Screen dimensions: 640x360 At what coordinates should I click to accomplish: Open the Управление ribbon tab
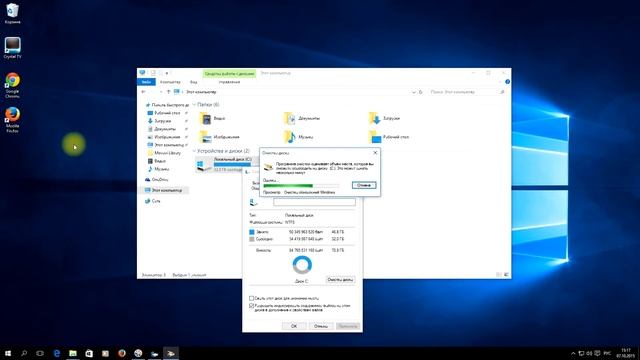tap(229, 82)
